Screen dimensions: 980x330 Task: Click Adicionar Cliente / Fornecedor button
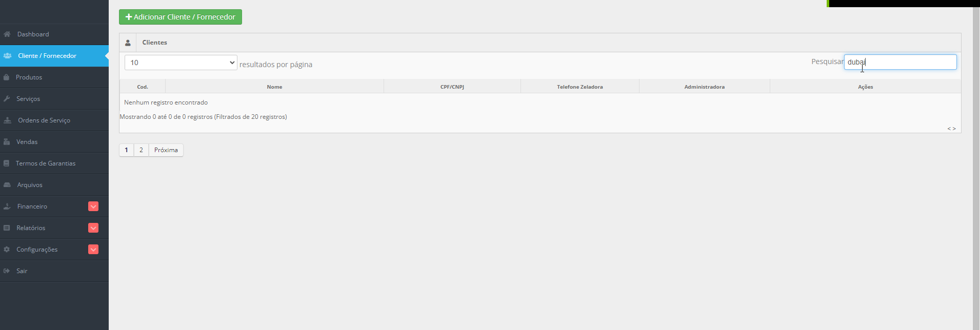[x=181, y=17]
